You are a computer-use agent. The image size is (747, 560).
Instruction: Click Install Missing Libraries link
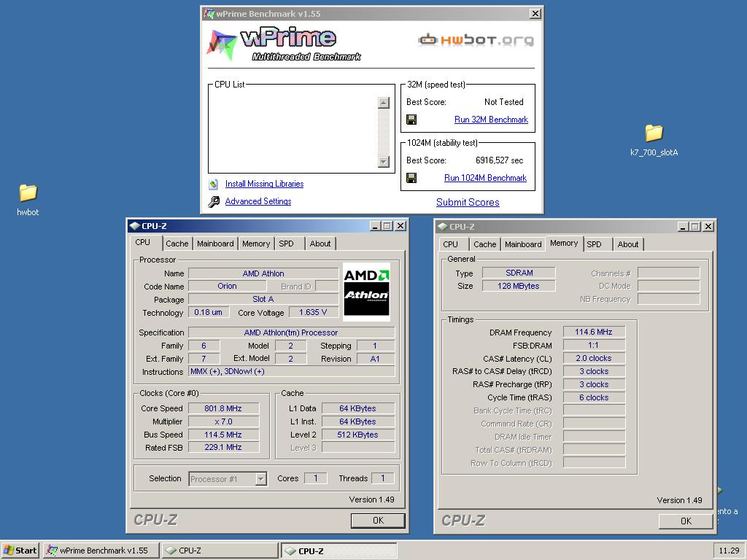(264, 184)
